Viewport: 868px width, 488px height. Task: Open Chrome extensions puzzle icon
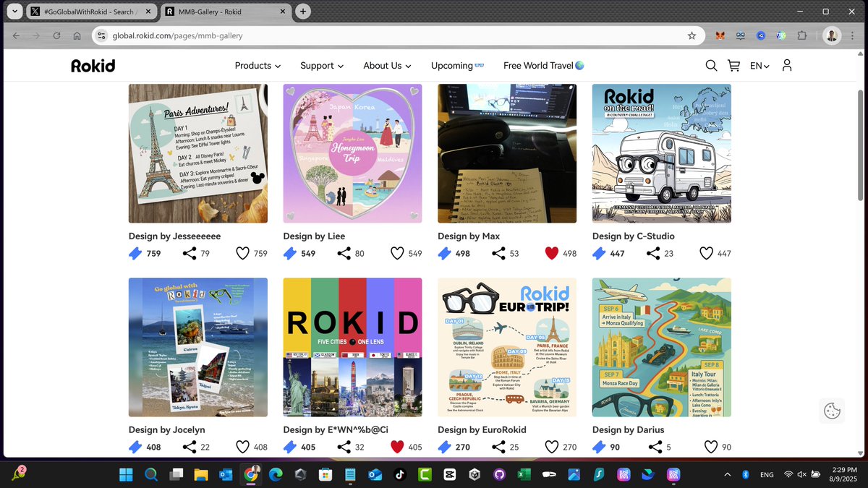[x=802, y=35]
